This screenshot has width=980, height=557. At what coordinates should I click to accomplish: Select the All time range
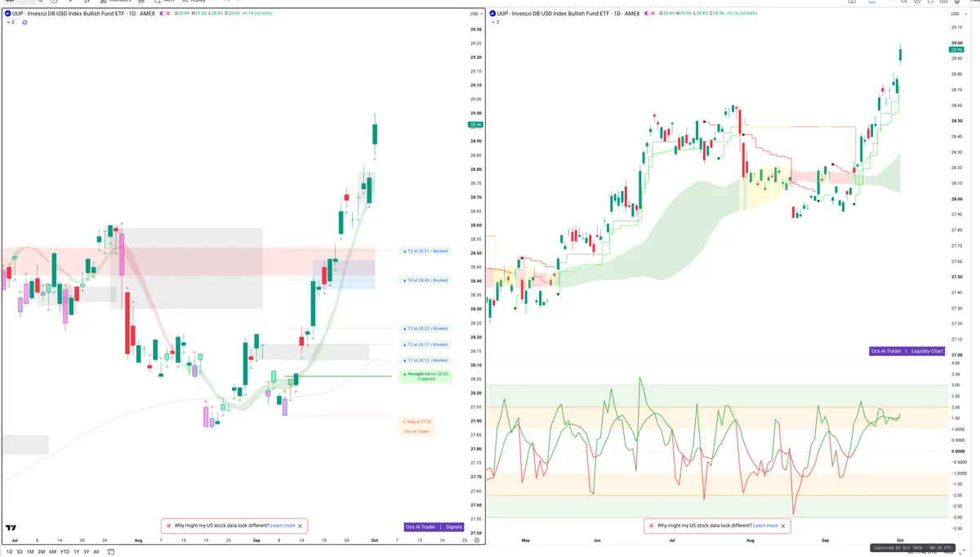[96, 552]
